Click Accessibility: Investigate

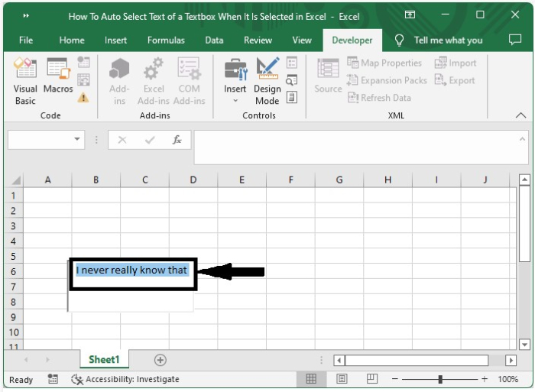(125, 379)
